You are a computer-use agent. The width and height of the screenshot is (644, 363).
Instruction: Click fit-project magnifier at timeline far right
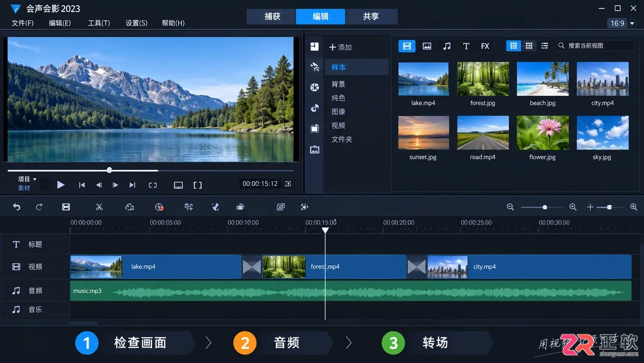(634, 207)
